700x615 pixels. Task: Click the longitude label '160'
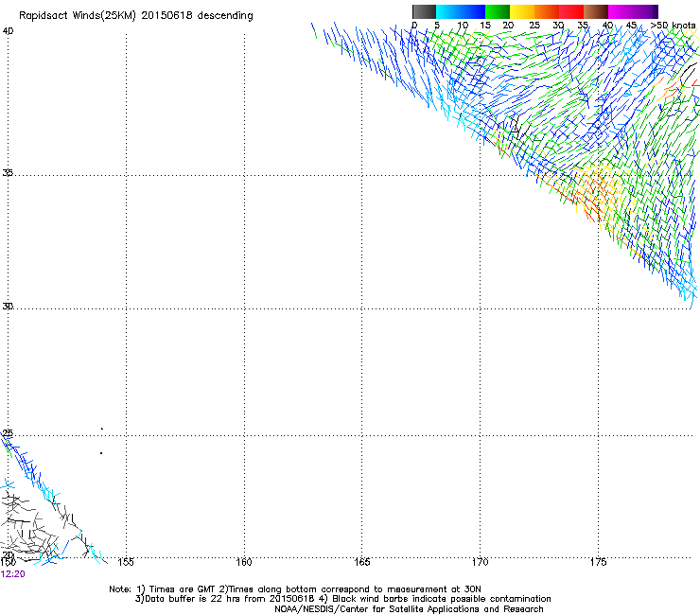pos(244,562)
